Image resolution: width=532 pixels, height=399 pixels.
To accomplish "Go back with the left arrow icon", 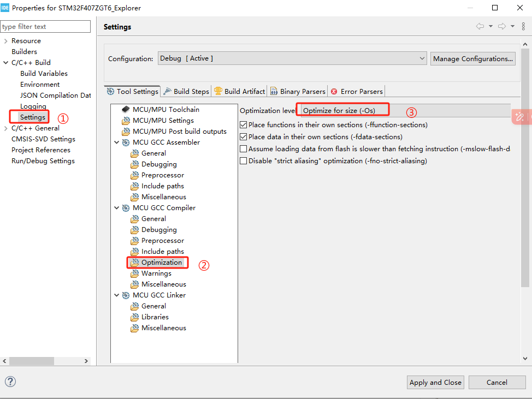I will [x=480, y=26].
